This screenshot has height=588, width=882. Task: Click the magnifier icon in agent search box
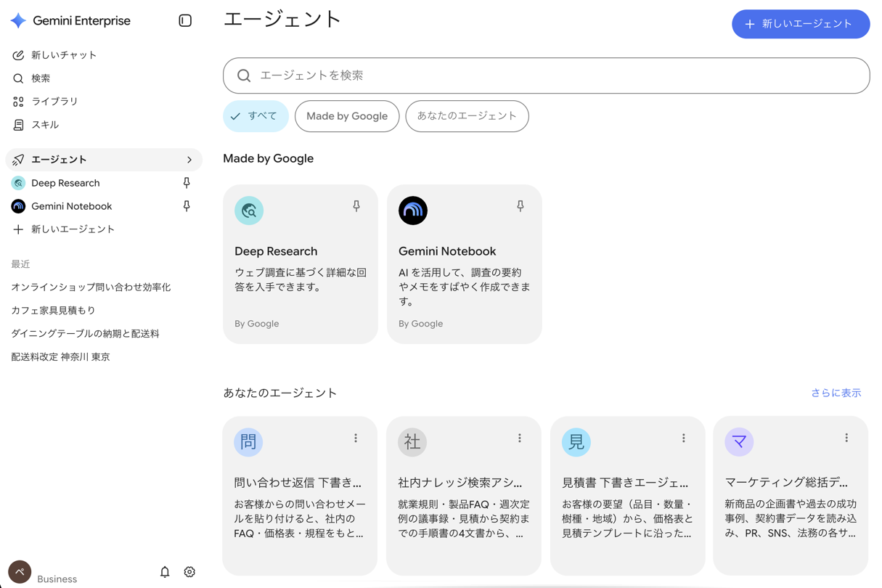pyautogui.click(x=244, y=75)
